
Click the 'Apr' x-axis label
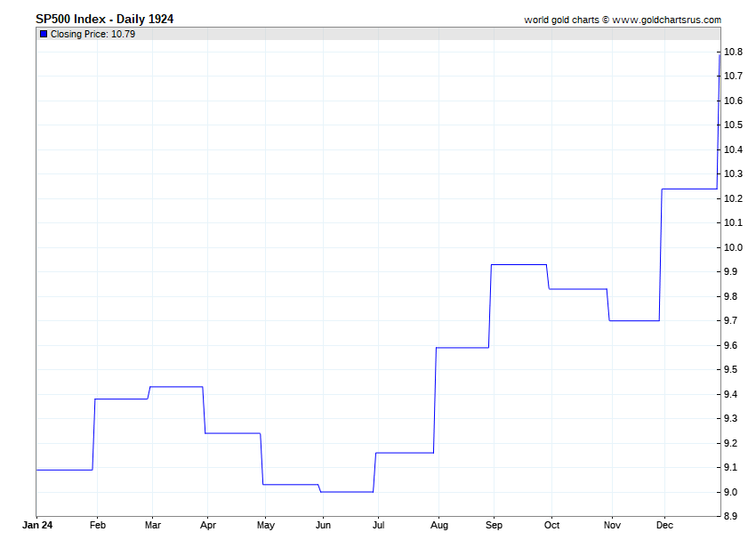tap(208, 526)
